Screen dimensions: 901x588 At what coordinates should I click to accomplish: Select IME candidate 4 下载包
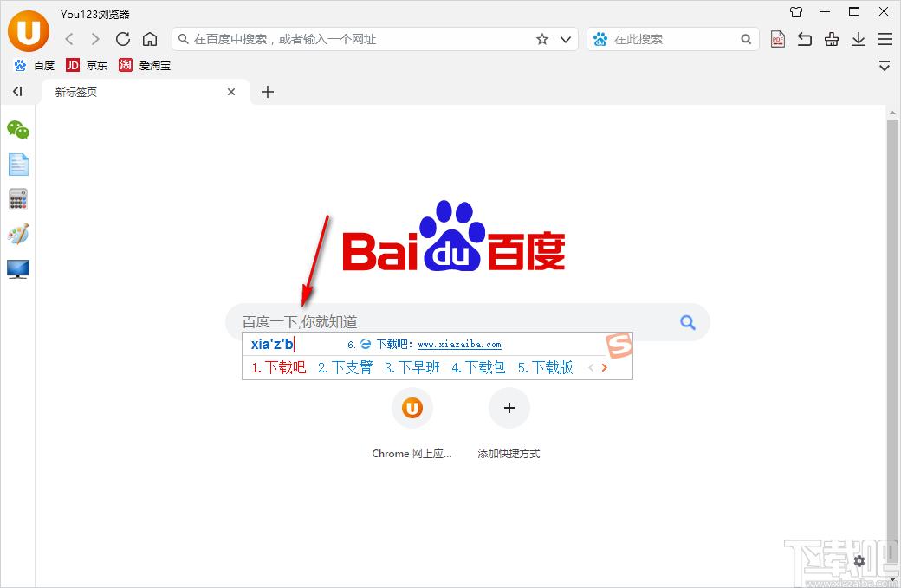pyautogui.click(x=478, y=367)
